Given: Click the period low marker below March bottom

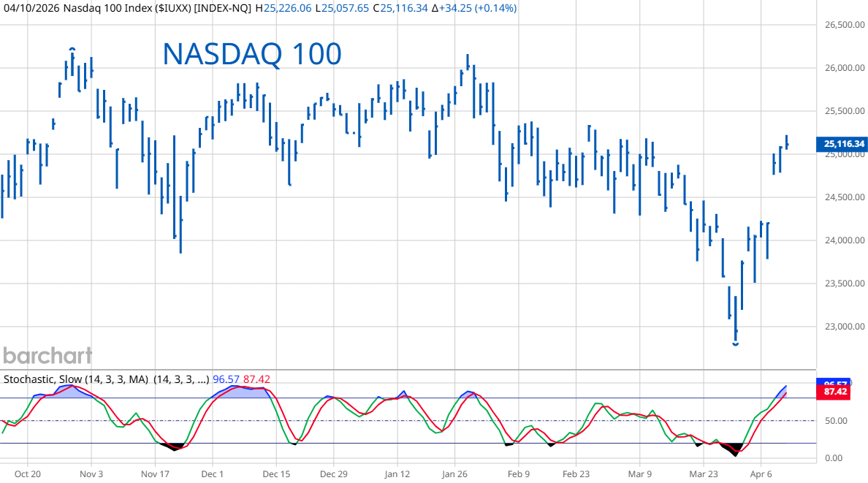Looking at the screenshot, I should (735, 344).
